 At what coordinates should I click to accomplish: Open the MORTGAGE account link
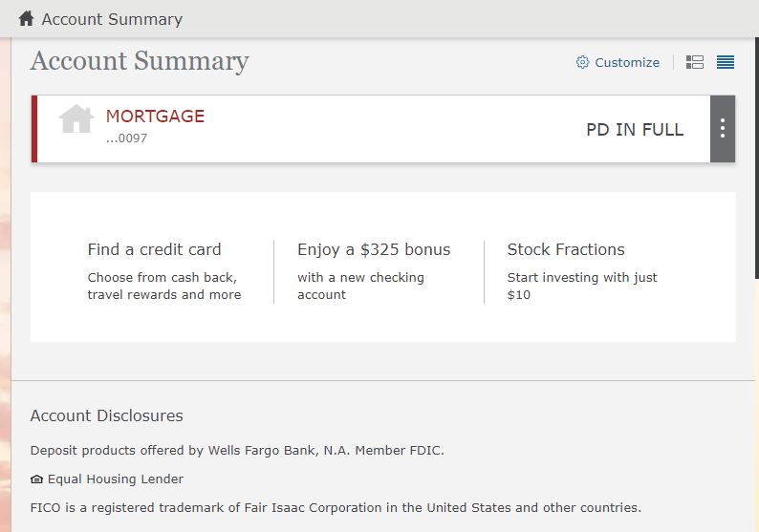[x=155, y=117]
